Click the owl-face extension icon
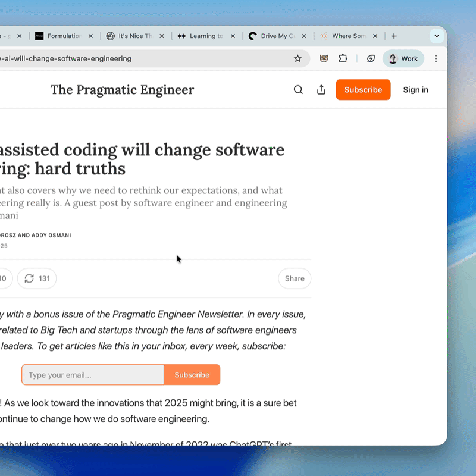Screen dimensions: 476x476 pos(324,58)
